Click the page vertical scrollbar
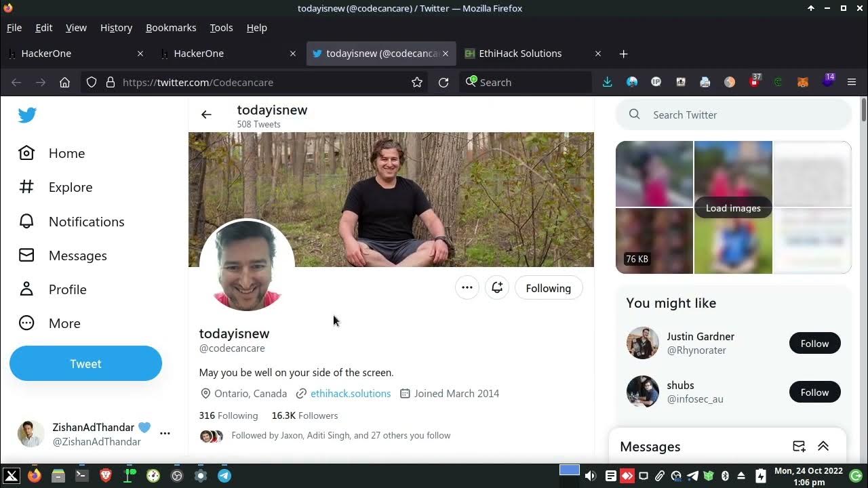The width and height of the screenshot is (868, 488). tap(863, 110)
